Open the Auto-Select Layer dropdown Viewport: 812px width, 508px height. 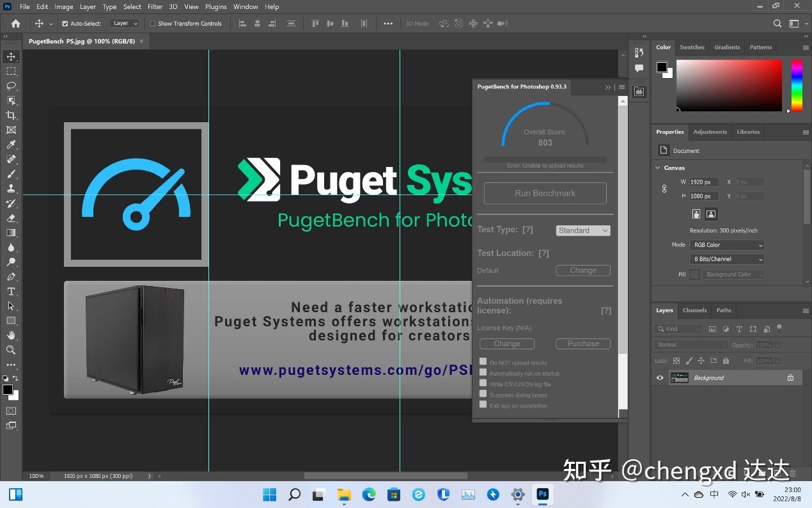pyautogui.click(x=124, y=24)
